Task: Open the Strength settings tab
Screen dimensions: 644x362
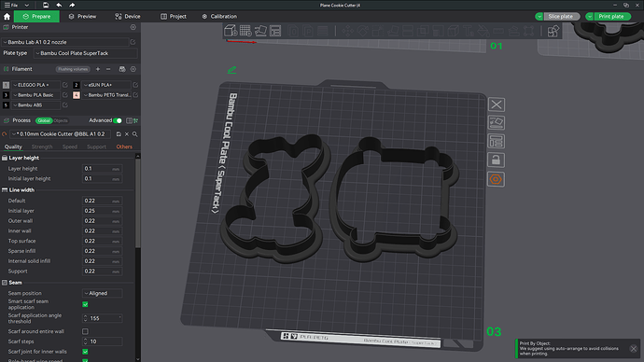Action: click(x=42, y=146)
